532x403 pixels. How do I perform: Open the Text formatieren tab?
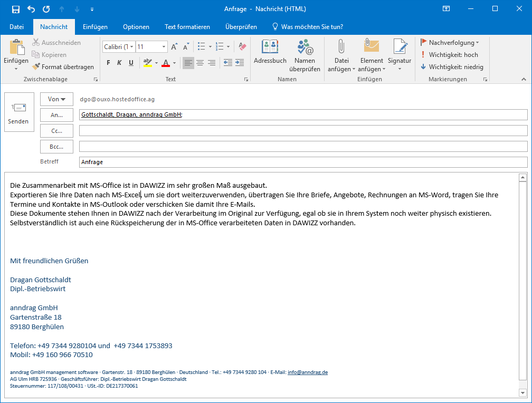coord(187,27)
